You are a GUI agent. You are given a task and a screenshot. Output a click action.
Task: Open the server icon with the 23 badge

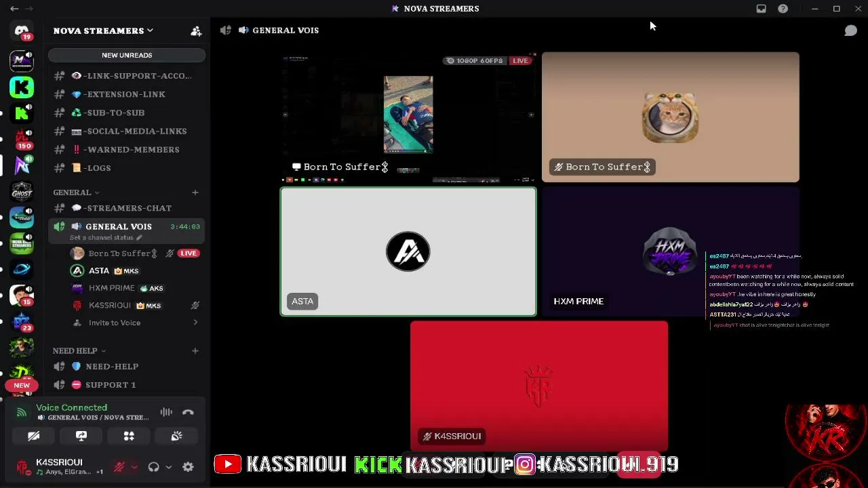22,321
